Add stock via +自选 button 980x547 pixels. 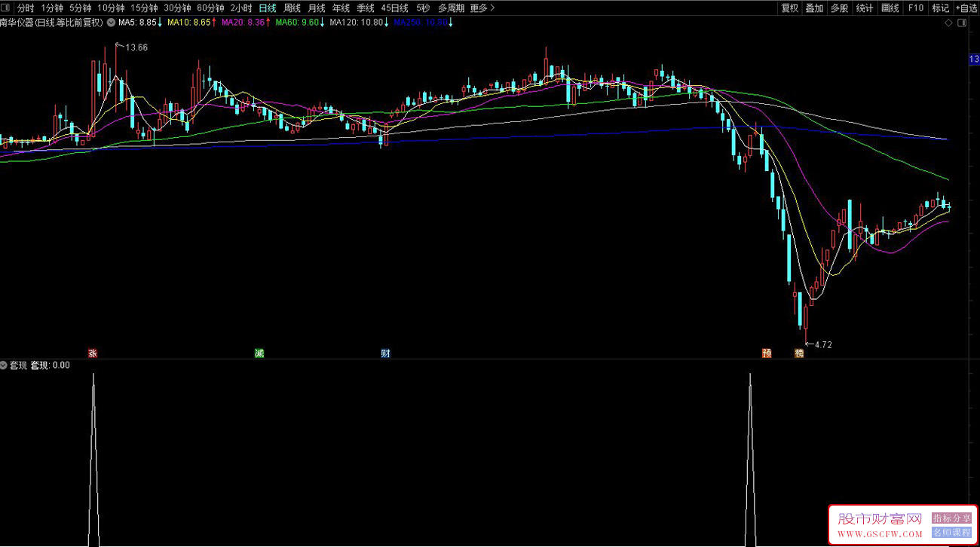click(x=966, y=8)
